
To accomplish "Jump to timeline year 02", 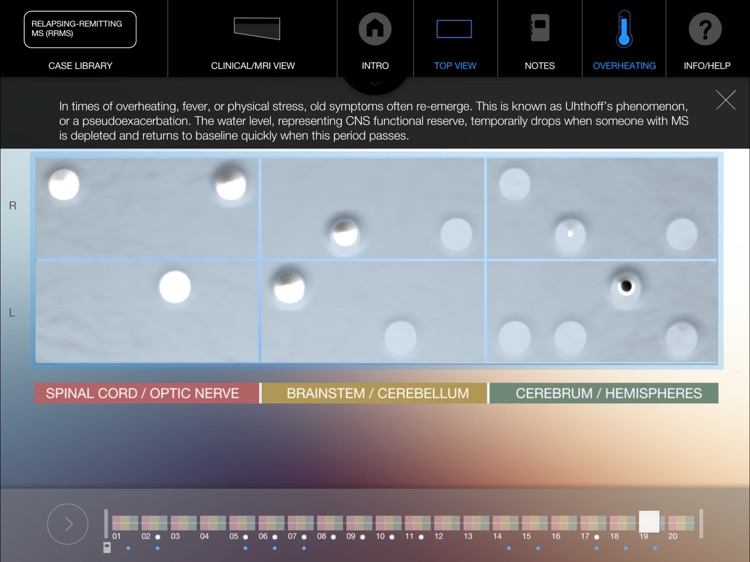I will 154,523.
